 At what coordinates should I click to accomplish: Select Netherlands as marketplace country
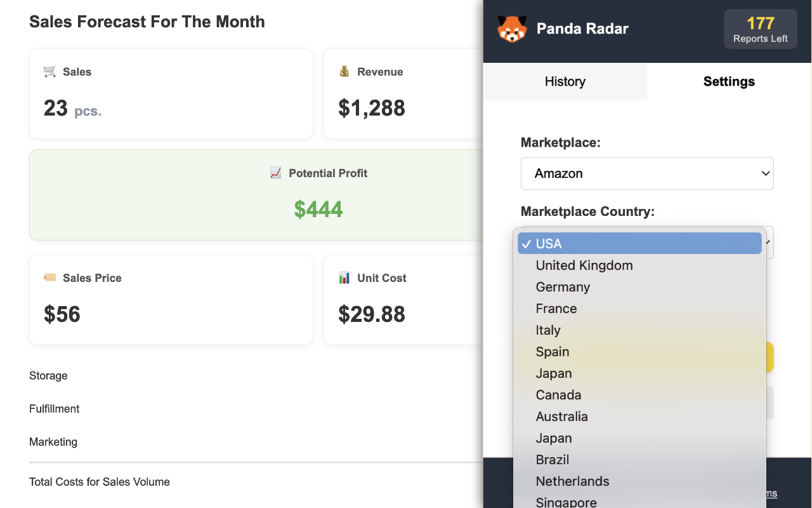tap(572, 481)
